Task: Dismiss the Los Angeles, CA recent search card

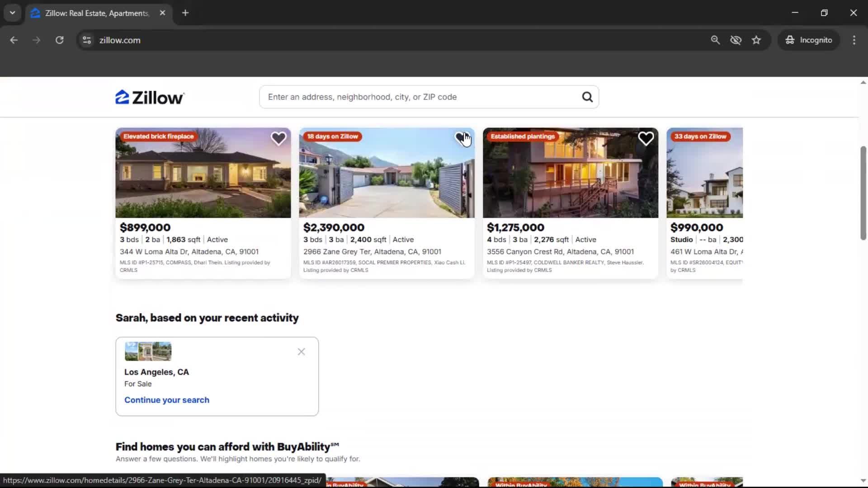Action: [x=301, y=352]
